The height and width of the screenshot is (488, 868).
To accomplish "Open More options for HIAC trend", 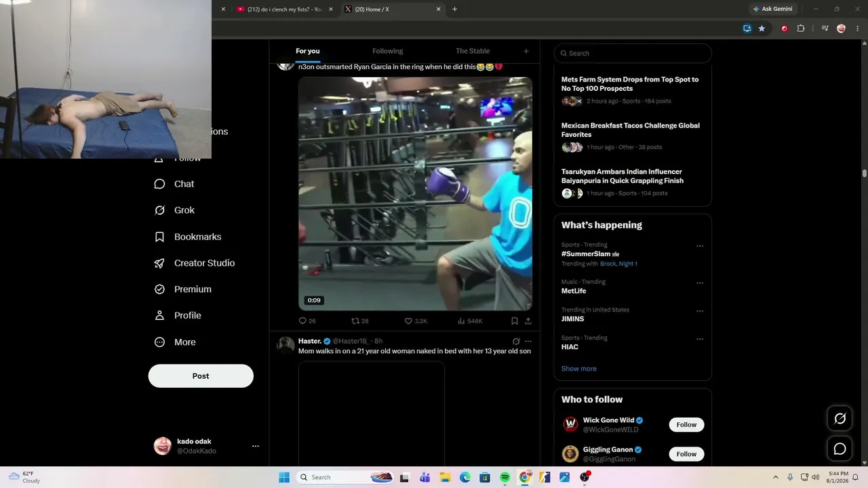I will pos(700,339).
